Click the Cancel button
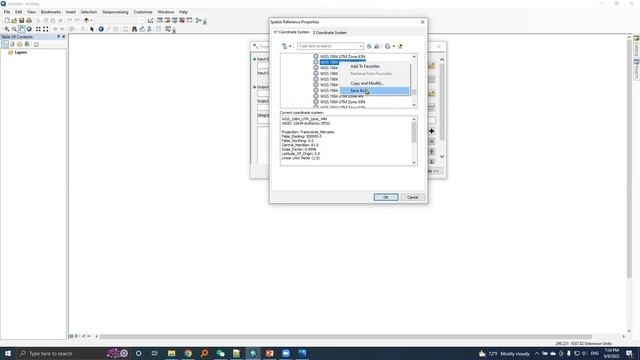The width and height of the screenshot is (640, 360). 413,197
